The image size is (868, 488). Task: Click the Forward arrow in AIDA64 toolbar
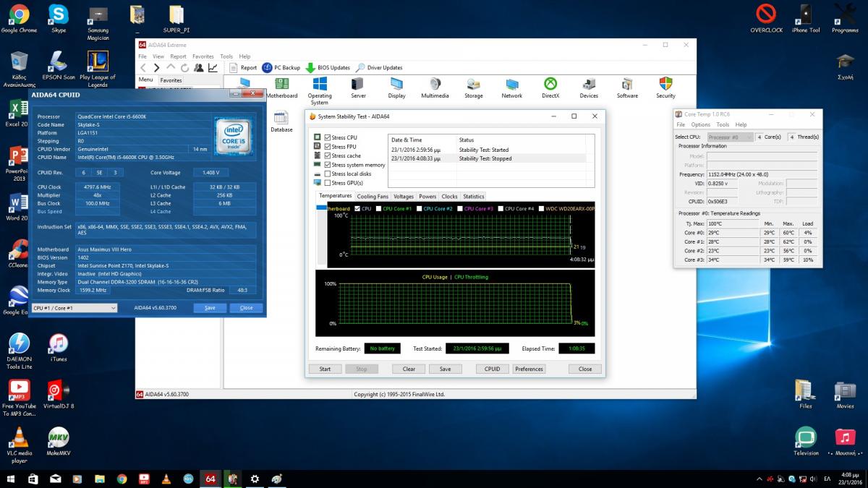click(158, 68)
